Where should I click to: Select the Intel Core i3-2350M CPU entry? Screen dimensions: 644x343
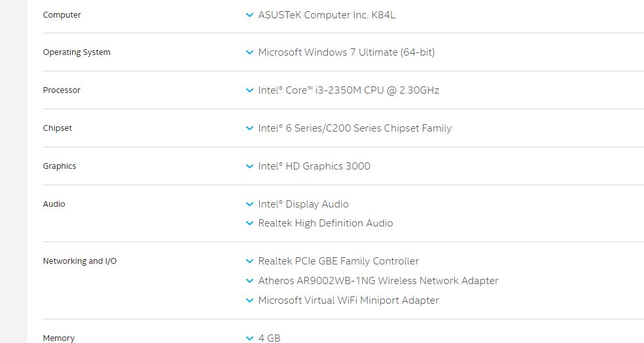click(348, 90)
